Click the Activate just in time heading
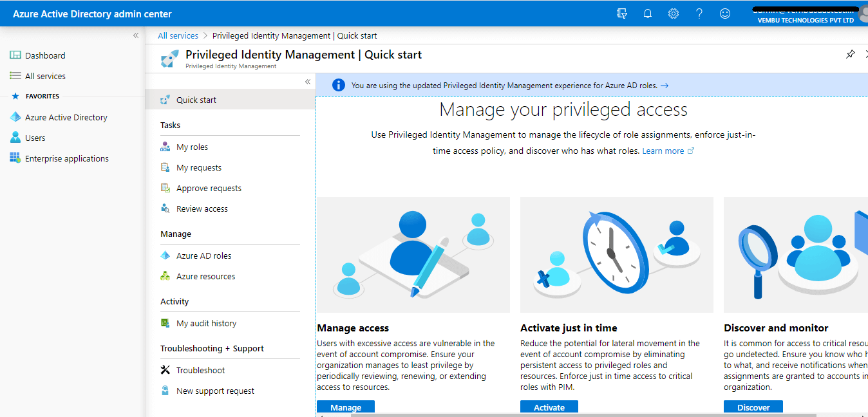Viewport: 868px width, 417px height. pos(569,328)
